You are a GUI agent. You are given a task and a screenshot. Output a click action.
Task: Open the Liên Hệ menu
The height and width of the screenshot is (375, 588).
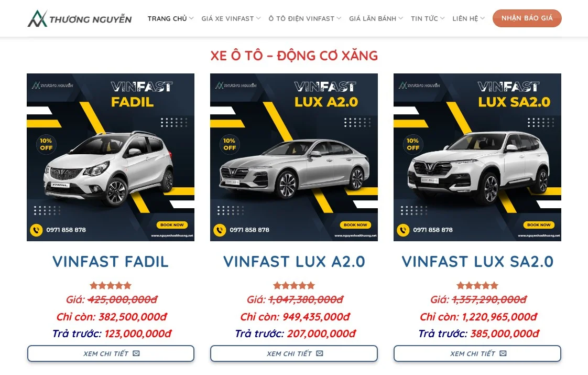tap(469, 18)
